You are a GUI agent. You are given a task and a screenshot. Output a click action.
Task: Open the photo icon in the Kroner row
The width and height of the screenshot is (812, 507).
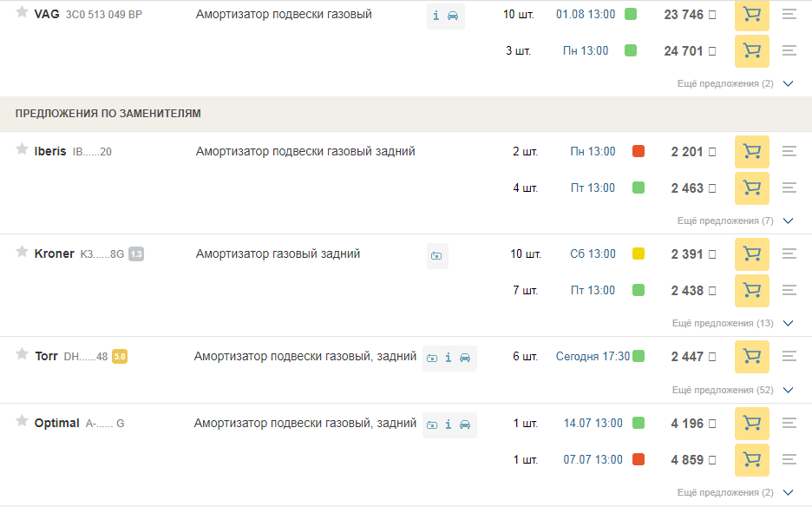click(436, 255)
